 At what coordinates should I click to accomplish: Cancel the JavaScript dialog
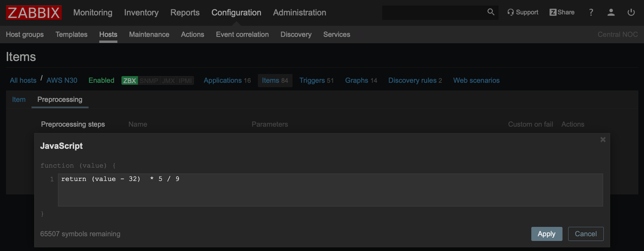click(x=586, y=234)
